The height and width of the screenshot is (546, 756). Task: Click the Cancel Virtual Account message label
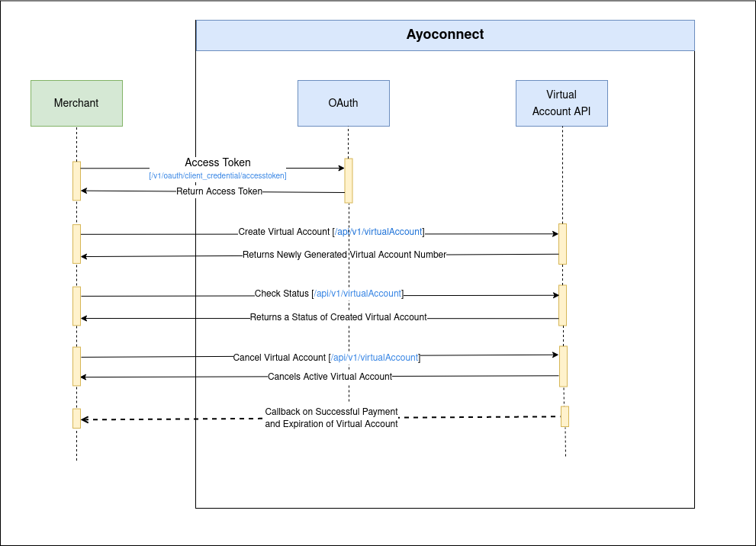tap(327, 358)
